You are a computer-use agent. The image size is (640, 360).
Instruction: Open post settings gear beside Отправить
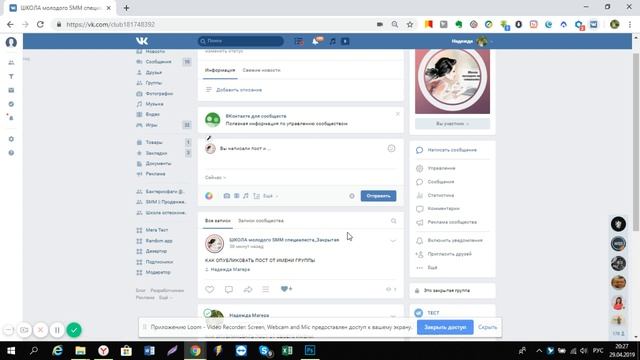pos(352,196)
